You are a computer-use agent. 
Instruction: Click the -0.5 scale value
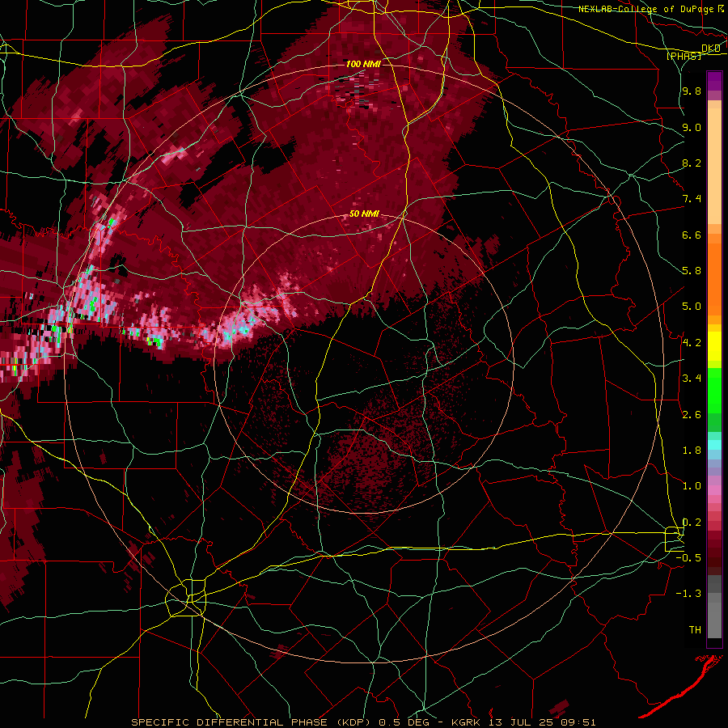point(688,558)
